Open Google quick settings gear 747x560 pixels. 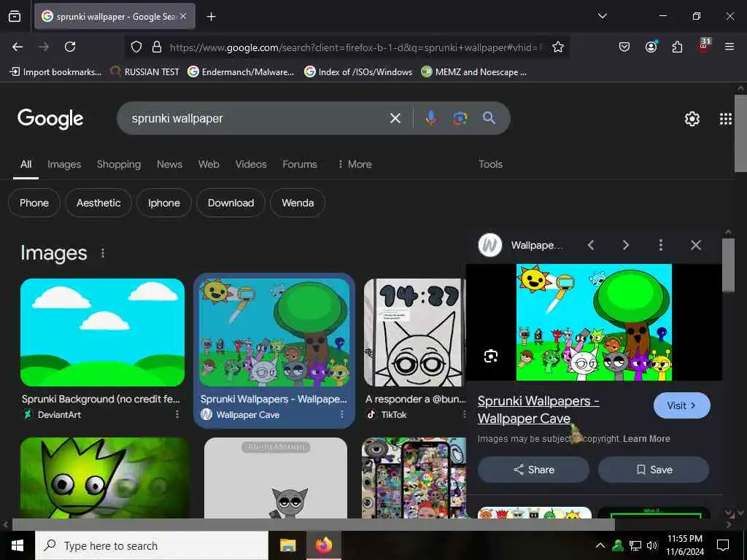[x=692, y=119]
